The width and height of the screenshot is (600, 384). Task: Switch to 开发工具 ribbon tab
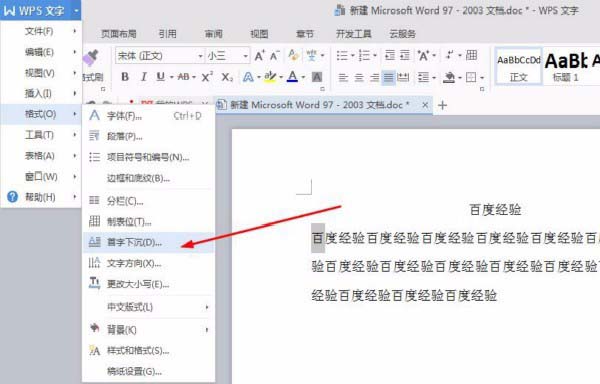pos(354,34)
